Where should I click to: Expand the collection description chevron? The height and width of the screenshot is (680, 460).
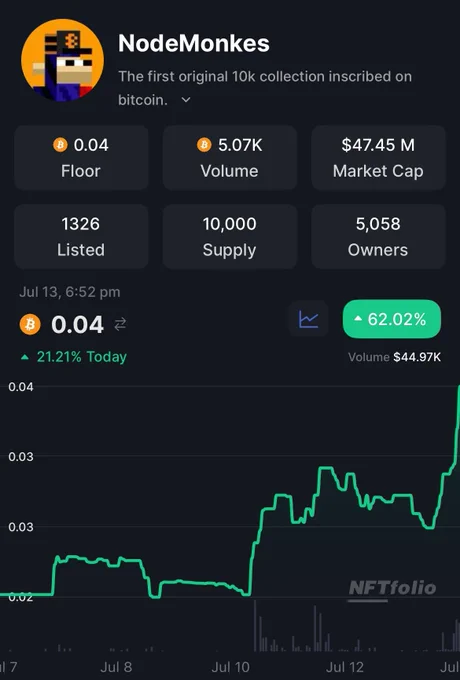point(186,100)
